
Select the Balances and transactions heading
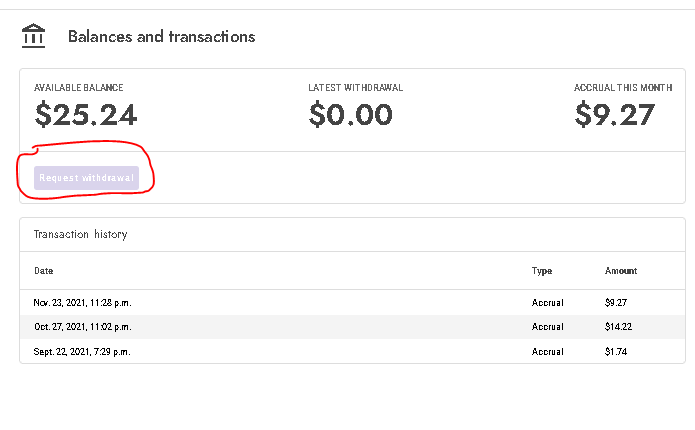coord(161,36)
